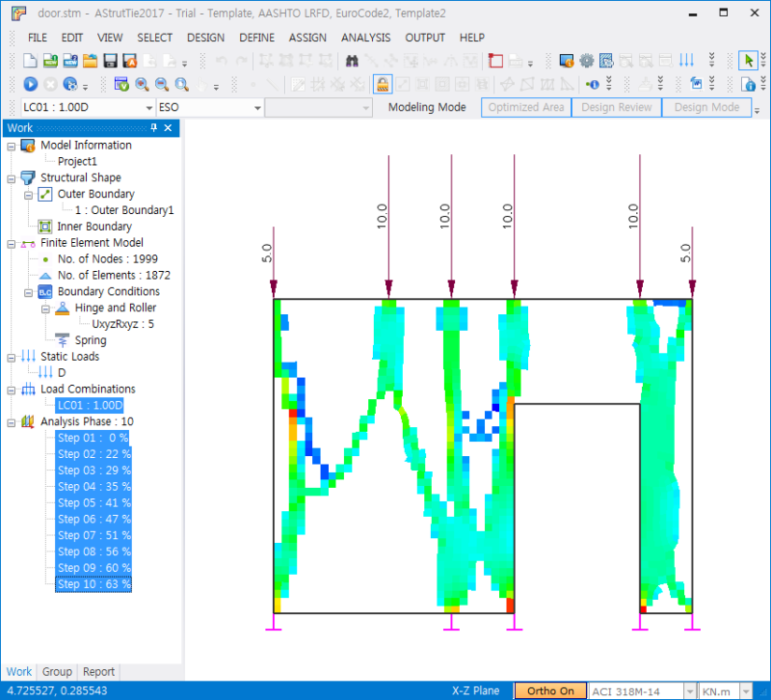Click the Optimized Area button
The image size is (771, 700).
525,107
